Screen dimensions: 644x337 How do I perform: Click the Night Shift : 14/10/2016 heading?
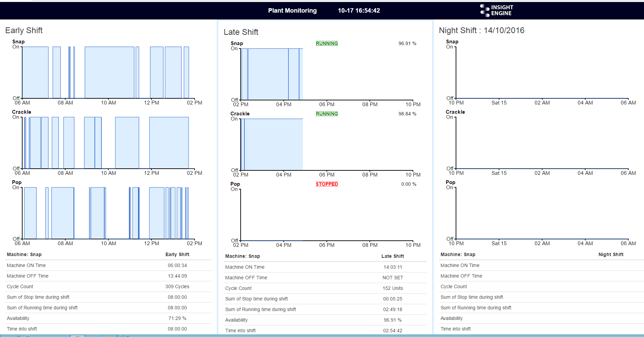pos(481,30)
